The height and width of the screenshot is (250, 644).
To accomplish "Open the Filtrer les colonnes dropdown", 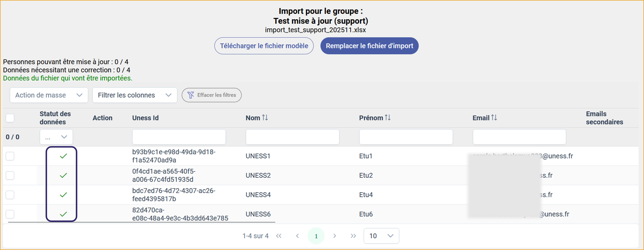I will point(135,95).
